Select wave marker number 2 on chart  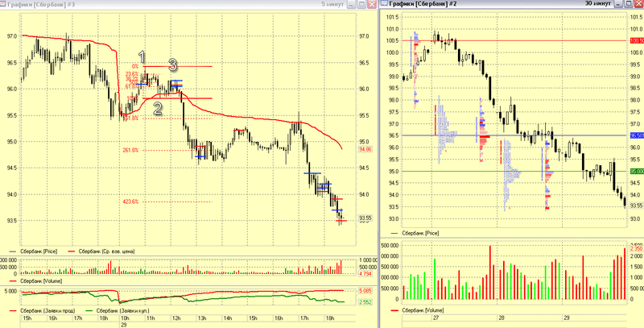(x=158, y=109)
